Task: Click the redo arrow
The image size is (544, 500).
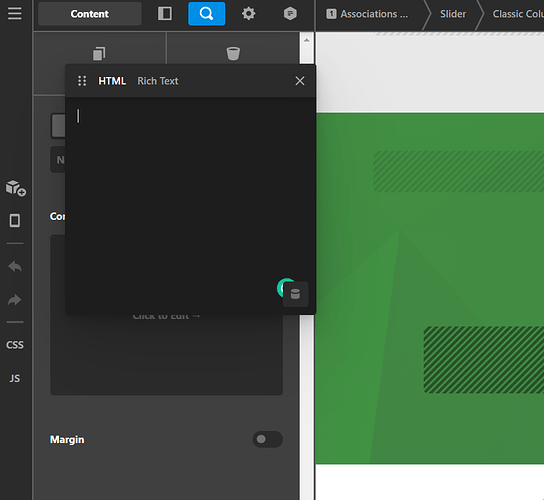Action: point(15,300)
